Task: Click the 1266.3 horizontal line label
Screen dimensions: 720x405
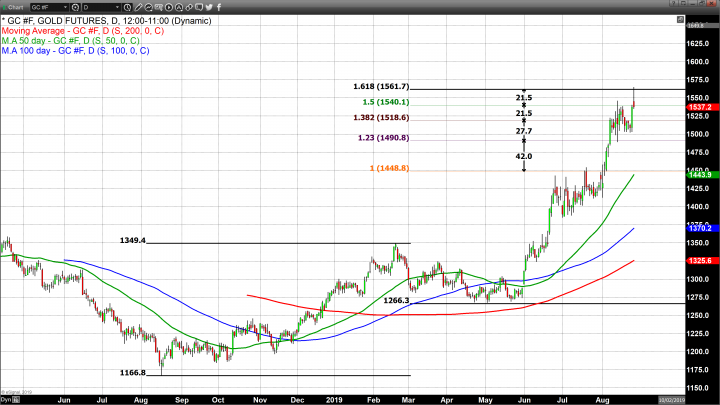Action: click(x=396, y=300)
